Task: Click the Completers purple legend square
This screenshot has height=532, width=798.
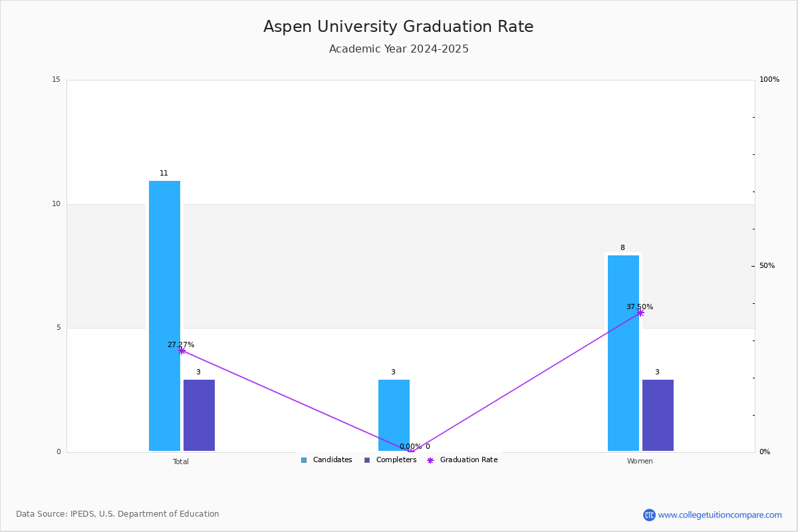Action: [x=367, y=460]
